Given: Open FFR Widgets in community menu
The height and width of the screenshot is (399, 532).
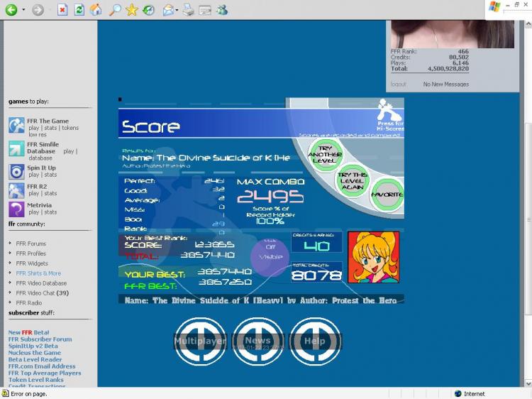Looking at the screenshot, I should 32,263.
